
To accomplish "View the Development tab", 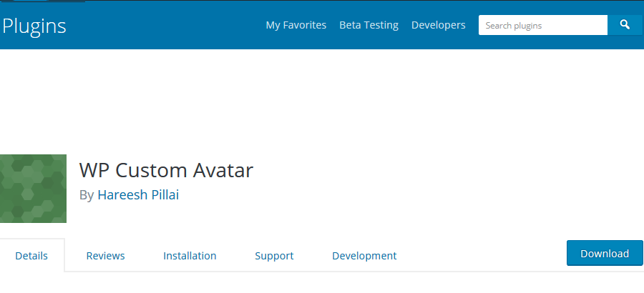I will coord(364,256).
